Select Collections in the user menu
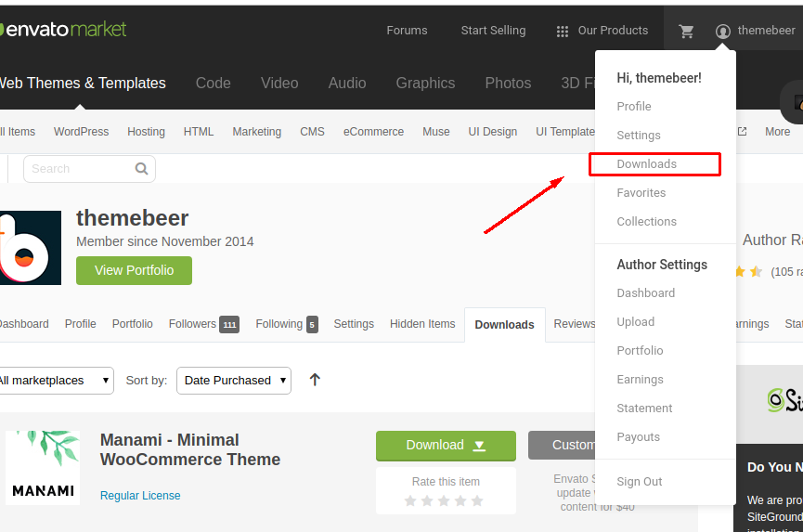The width and height of the screenshot is (803, 532). (x=647, y=222)
